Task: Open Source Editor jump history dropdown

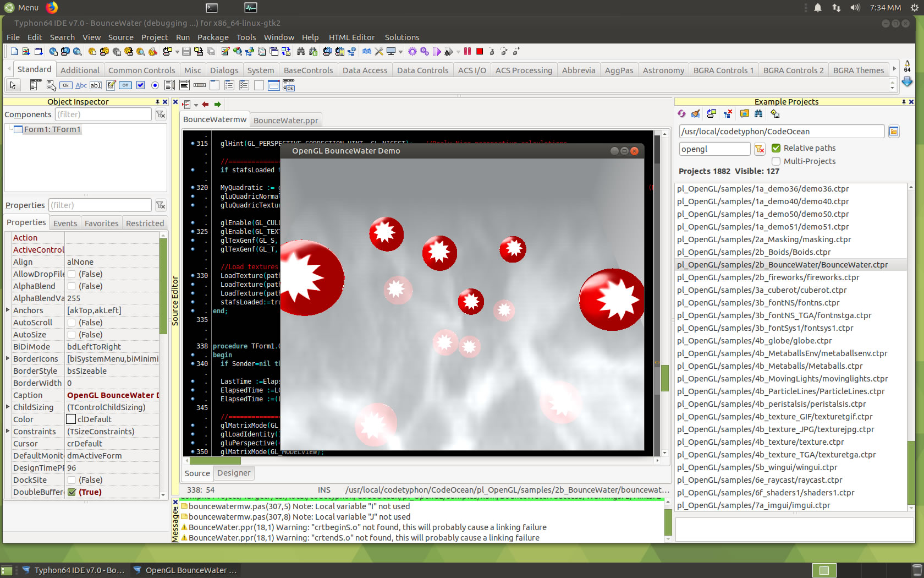Action: pos(195,105)
